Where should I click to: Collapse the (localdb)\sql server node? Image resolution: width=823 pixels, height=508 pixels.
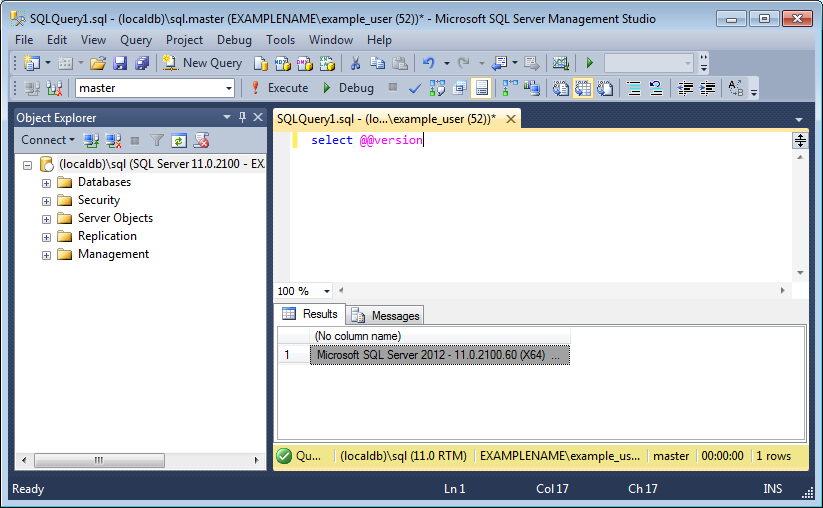[x=27, y=165]
